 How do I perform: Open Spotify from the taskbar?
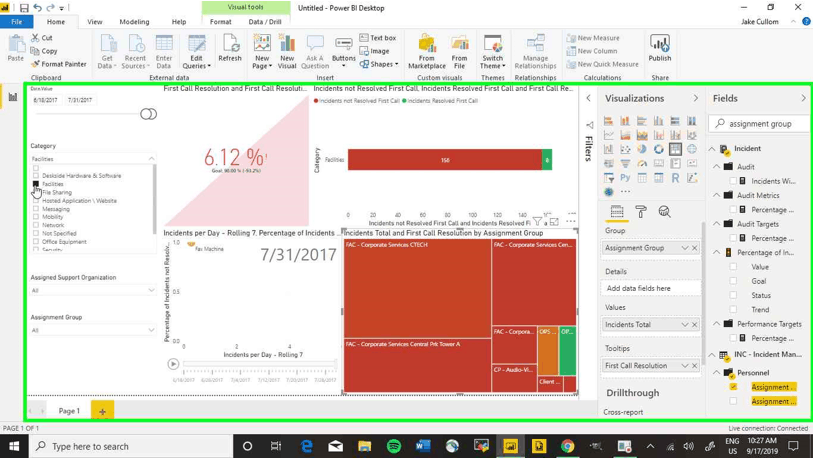(x=394, y=446)
